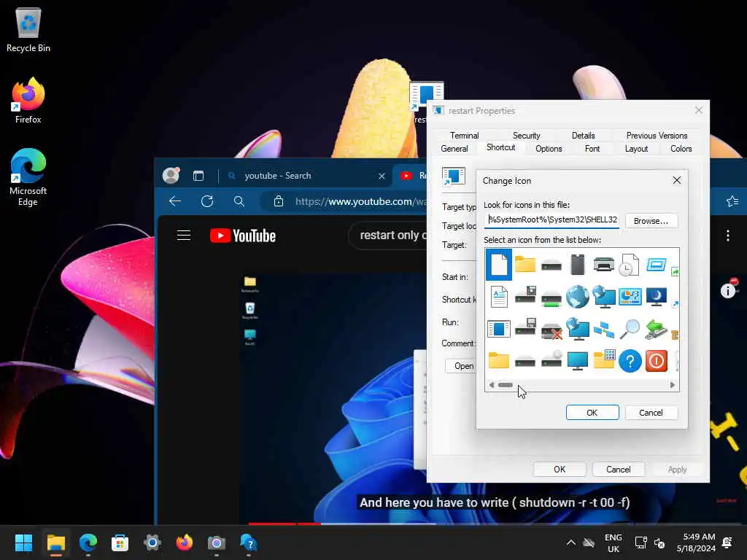This screenshot has height=560, width=747.
Task: Pick the blue Run window icon
Action: coord(656,264)
